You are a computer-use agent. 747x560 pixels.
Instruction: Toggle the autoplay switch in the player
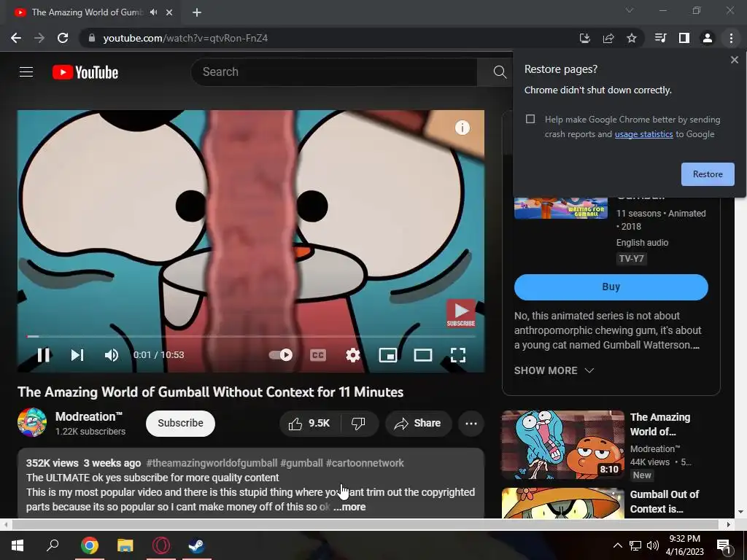(281, 355)
